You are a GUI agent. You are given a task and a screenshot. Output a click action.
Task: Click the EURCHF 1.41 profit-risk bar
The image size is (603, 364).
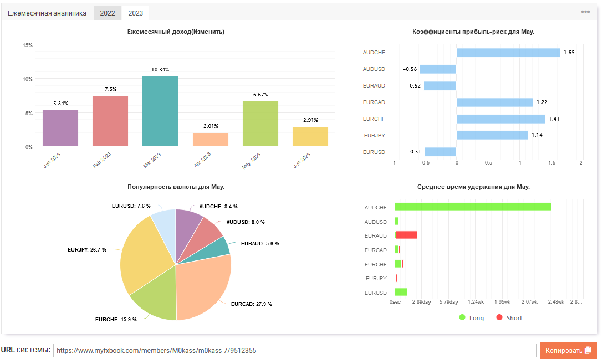[x=501, y=119]
